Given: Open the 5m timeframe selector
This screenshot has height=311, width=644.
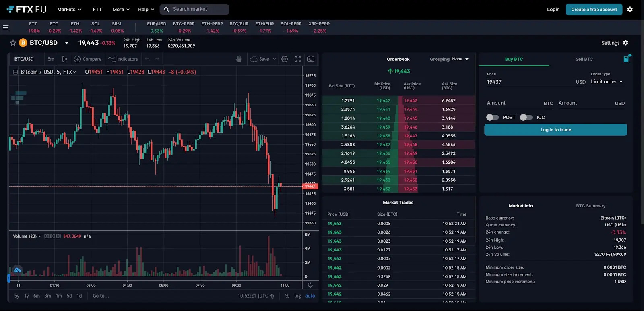Looking at the screenshot, I should [x=51, y=59].
